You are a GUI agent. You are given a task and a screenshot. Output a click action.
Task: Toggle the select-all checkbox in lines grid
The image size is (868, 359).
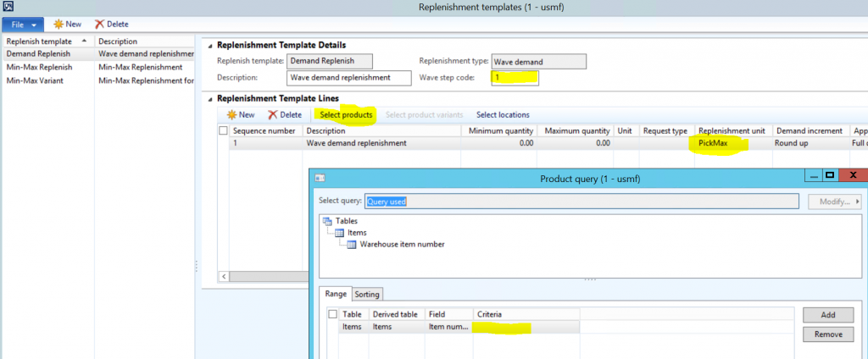click(223, 131)
